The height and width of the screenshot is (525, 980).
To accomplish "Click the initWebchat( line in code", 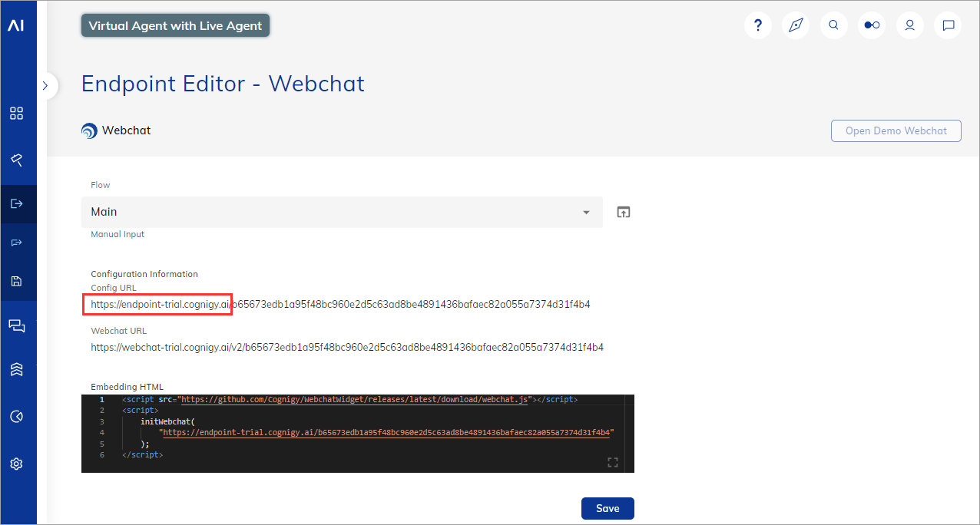I will [x=168, y=421].
